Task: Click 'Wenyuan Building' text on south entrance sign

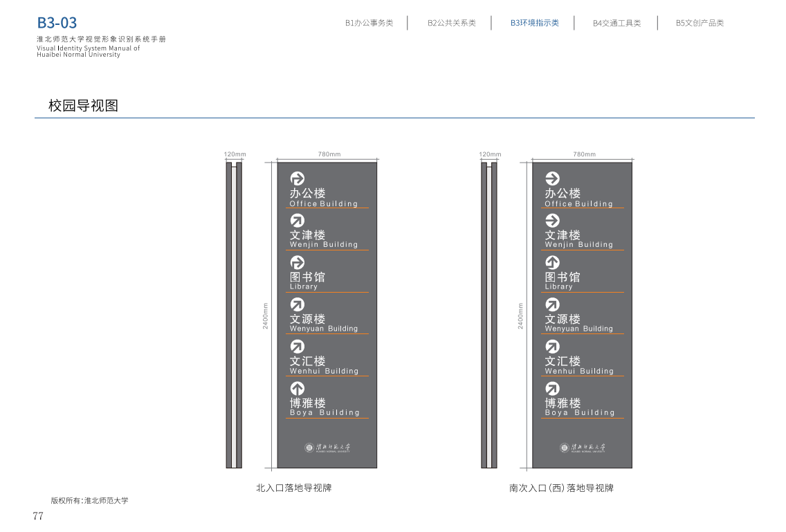Action: (x=579, y=329)
